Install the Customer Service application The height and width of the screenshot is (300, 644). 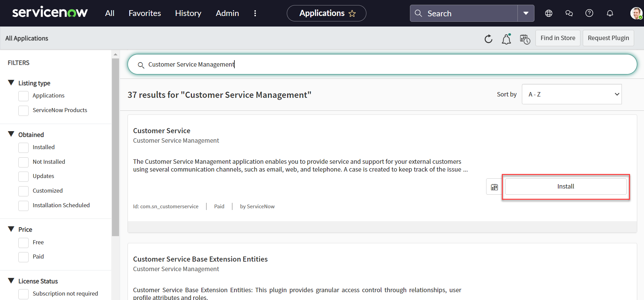pos(565,187)
